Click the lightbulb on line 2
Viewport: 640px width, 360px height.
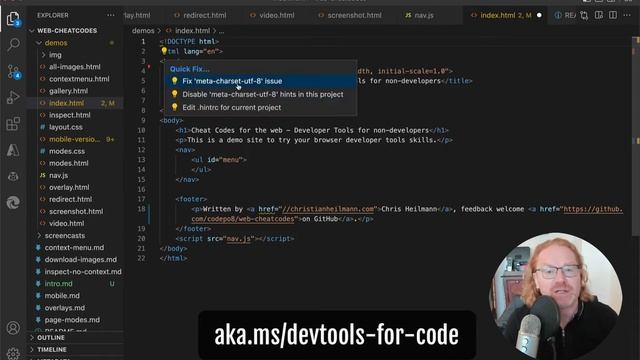[x=164, y=51]
